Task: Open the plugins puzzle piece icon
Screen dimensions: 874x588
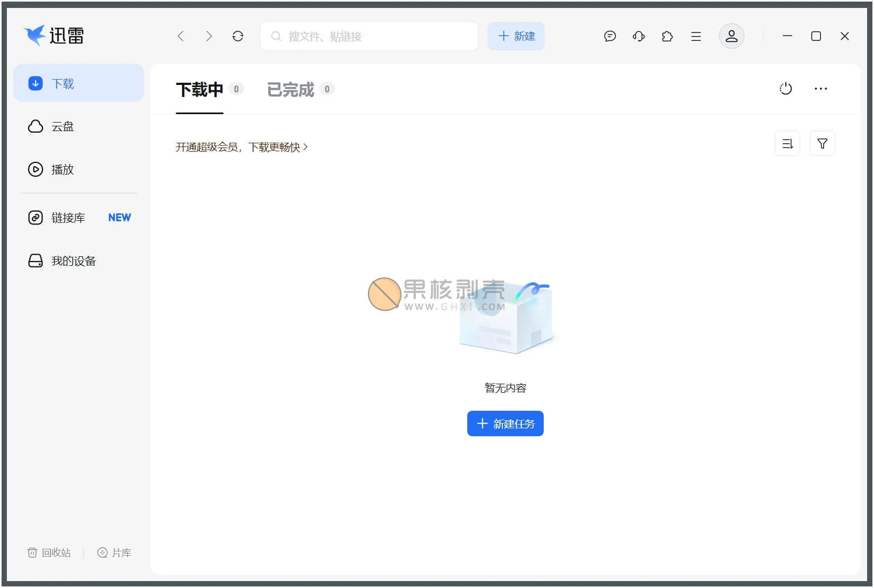Action: (x=667, y=36)
